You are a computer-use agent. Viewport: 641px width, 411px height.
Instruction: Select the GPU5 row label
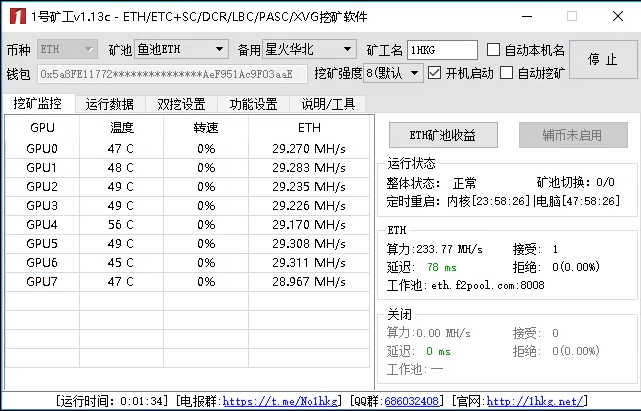pos(42,243)
